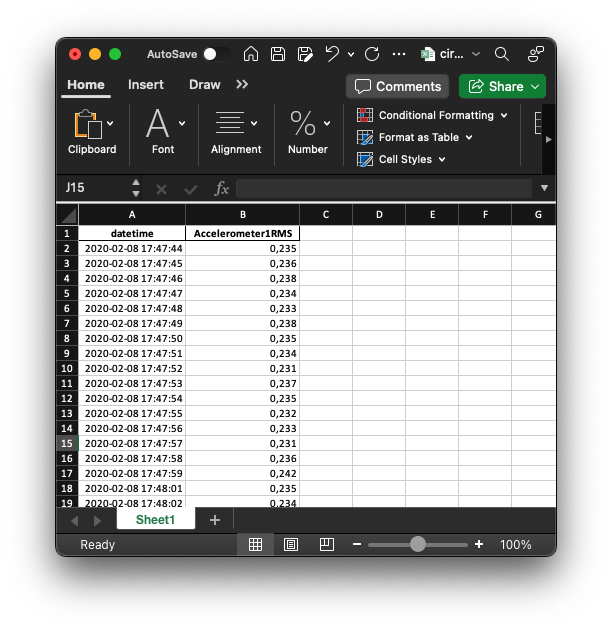The image size is (612, 630).
Task: Click the Select All corner triangle
Action: coord(68,215)
